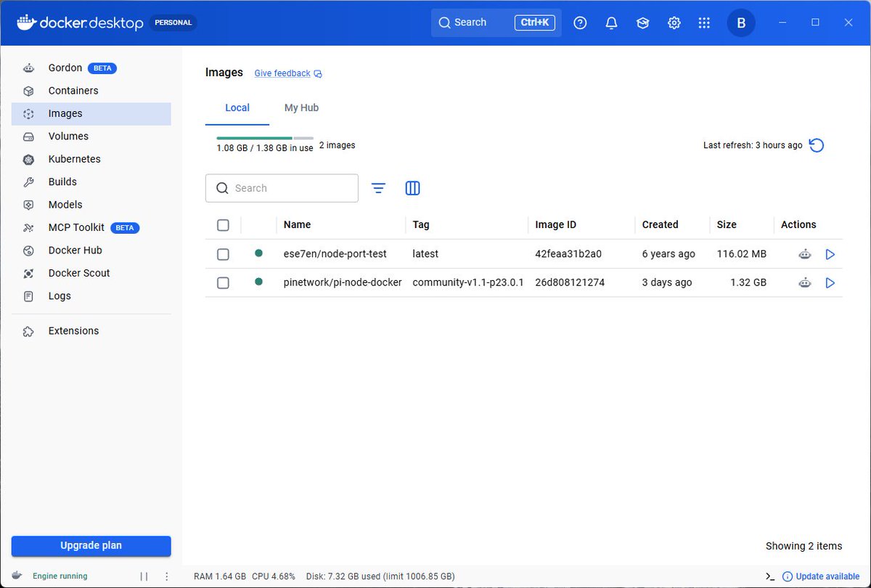Sort by the Image ID column header
The width and height of the screenshot is (871, 588).
[x=556, y=225]
